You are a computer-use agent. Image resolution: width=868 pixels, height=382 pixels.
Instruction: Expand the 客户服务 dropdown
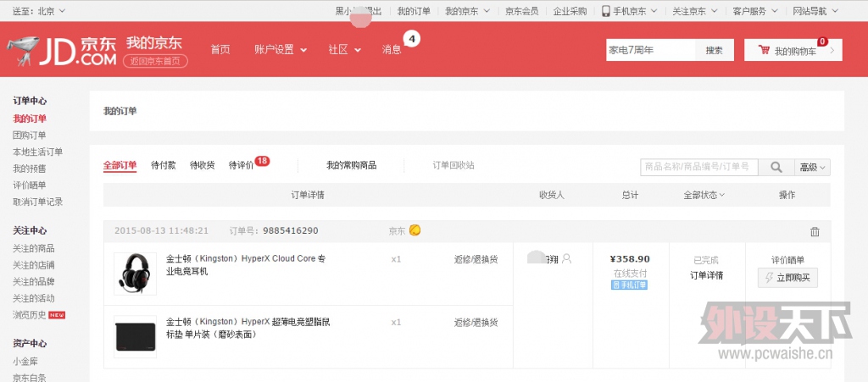click(x=755, y=10)
